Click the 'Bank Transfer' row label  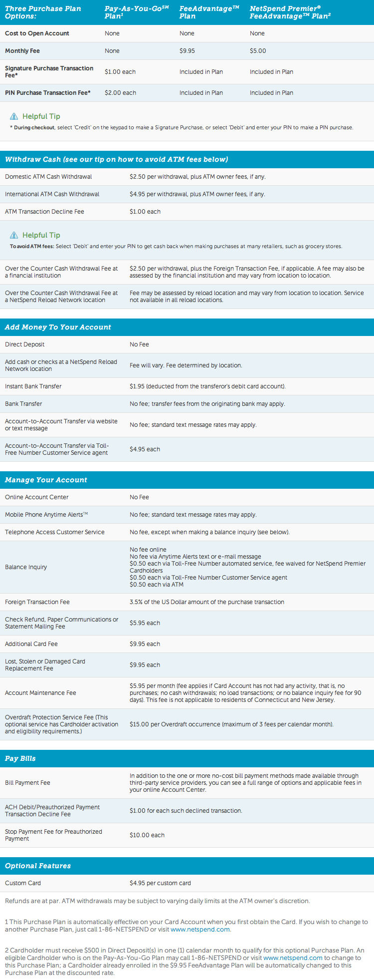(x=23, y=404)
